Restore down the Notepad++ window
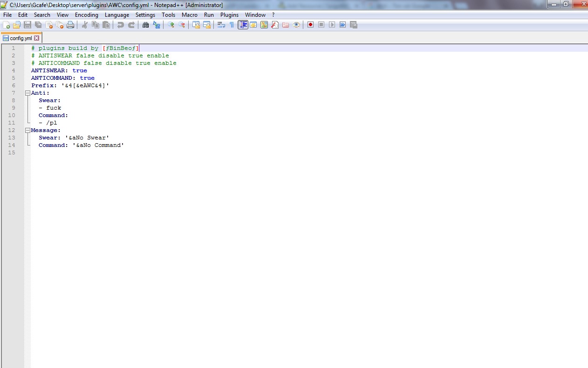 566,4
